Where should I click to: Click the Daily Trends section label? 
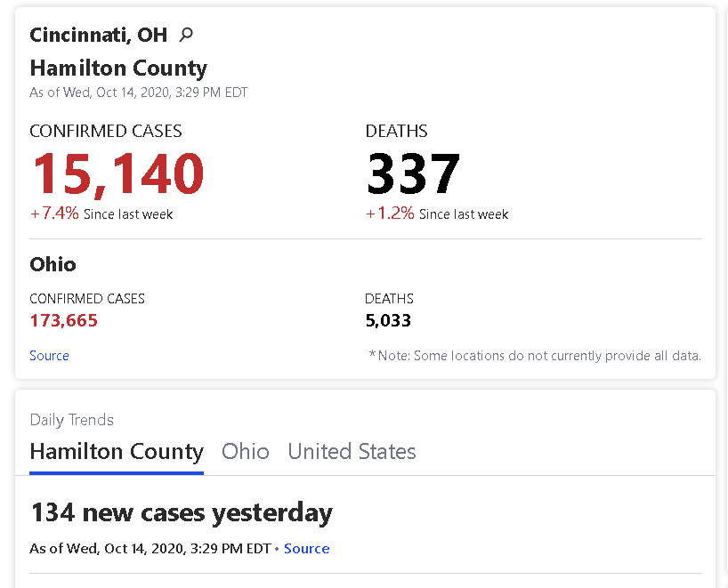[71, 420]
